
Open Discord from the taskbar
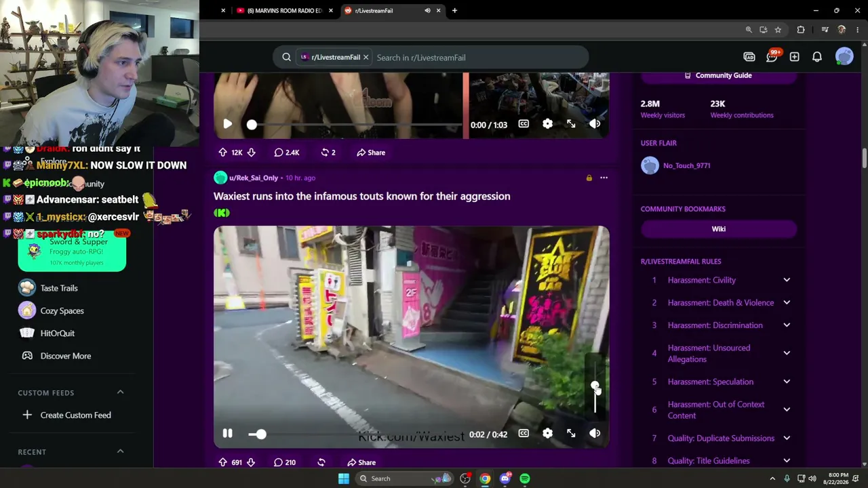pyautogui.click(x=505, y=479)
